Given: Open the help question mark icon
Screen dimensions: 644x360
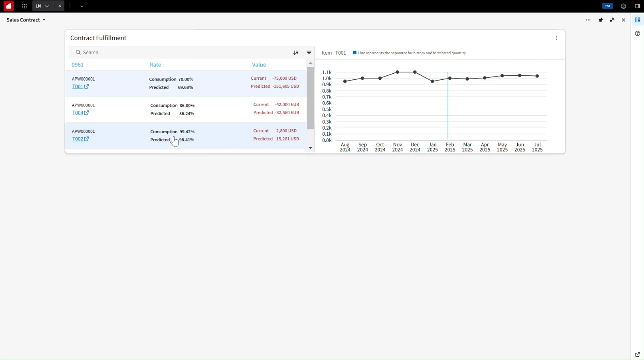Looking at the screenshot, I should coord(638,34).
